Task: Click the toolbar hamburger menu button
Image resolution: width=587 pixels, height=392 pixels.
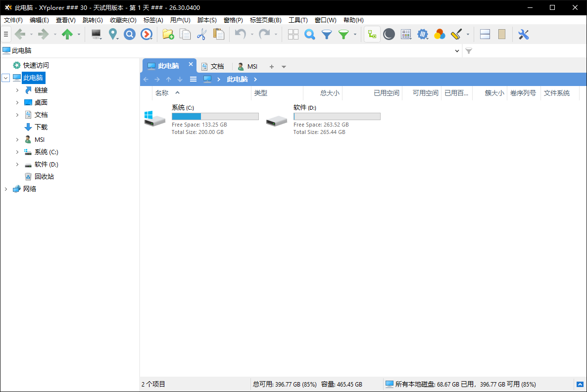Action: 5,35
